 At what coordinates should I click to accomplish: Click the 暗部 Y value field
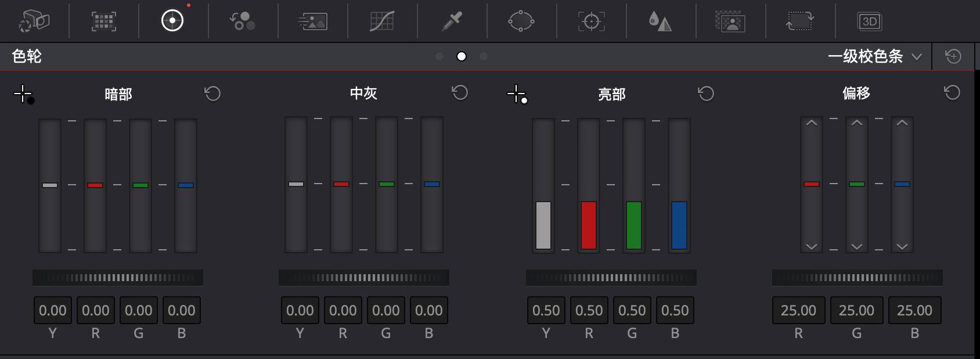tap(53, 311)
